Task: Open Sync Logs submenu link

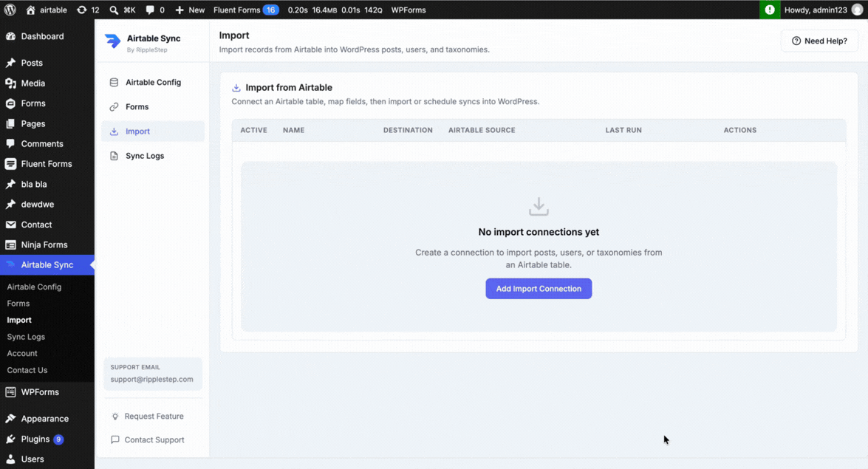Action: tap(26, 337)
